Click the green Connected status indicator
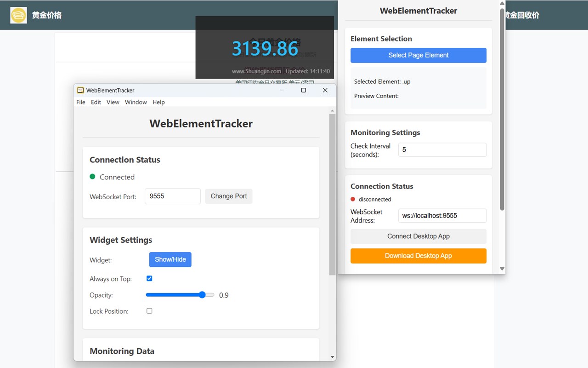The width and height of the screenshot is (588, 368). [x=92, y=177]
